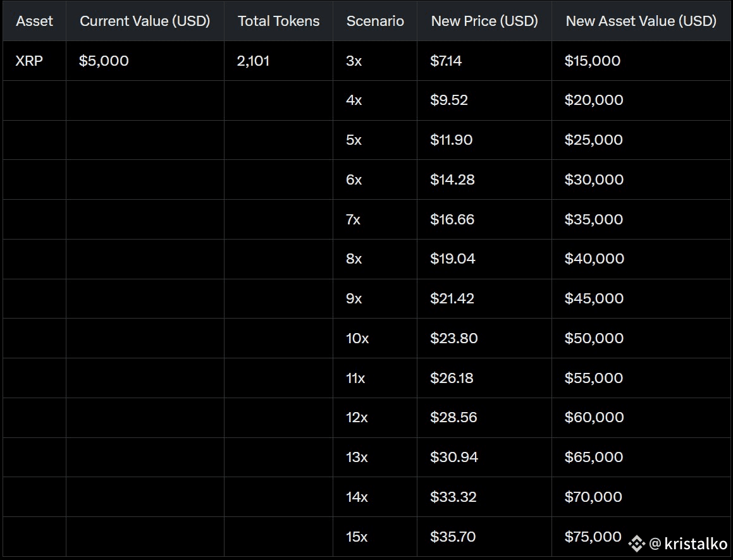Click the $35.70 price for 15x
Screen dimensions: 733x560
(453, 537)
